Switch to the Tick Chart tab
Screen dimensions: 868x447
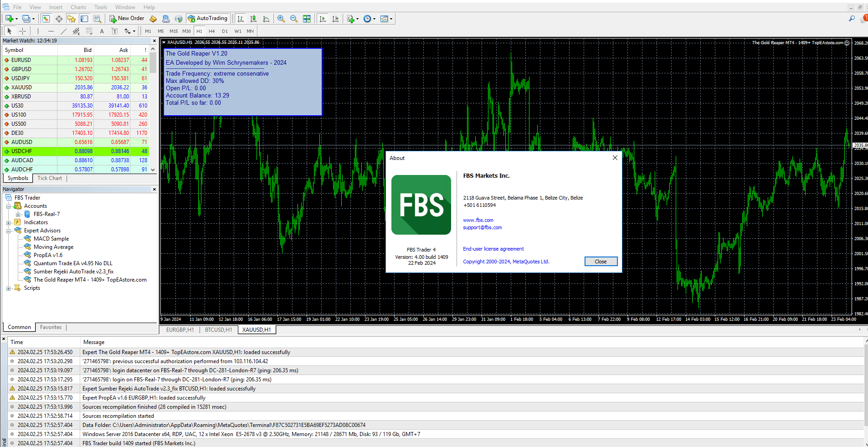tap(50, 178)
